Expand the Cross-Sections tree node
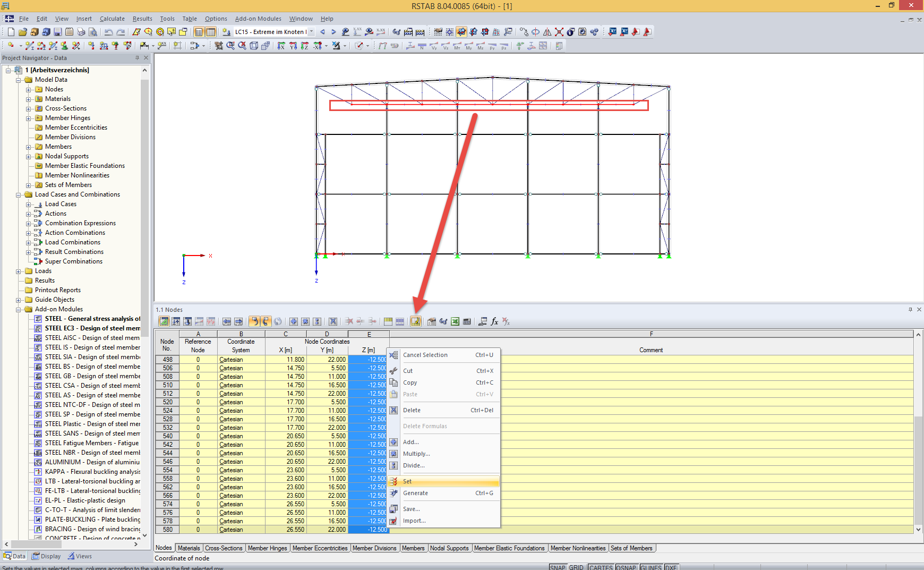Image resolution: width=924 pixels, height=570 pixels. click(29, 108)
